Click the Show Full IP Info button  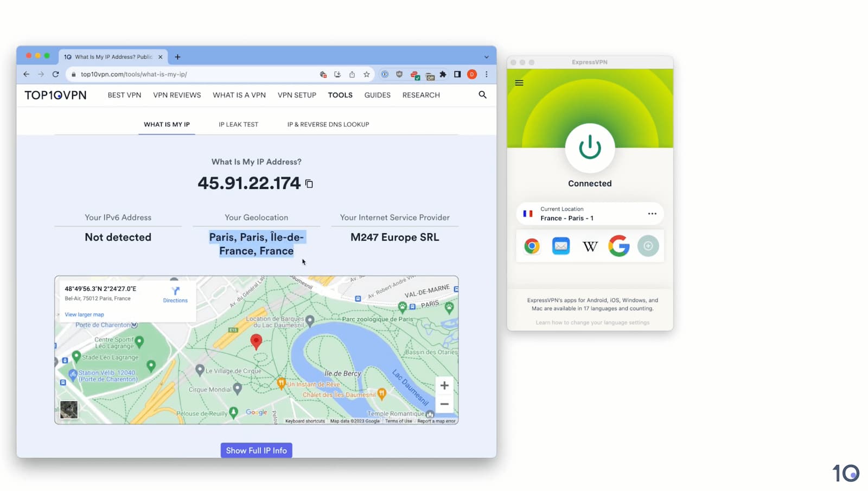256,450
